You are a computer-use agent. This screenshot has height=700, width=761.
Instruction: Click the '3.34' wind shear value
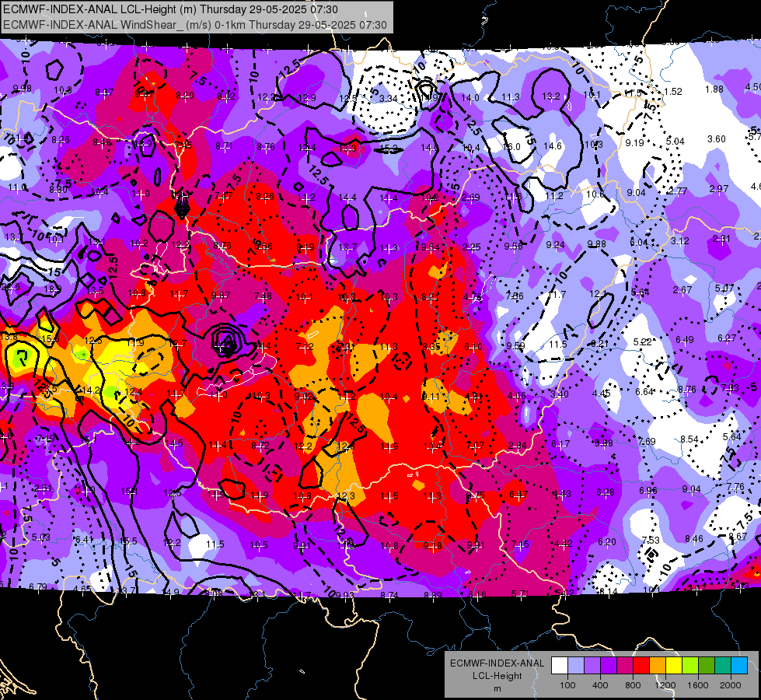pos(388,99)
